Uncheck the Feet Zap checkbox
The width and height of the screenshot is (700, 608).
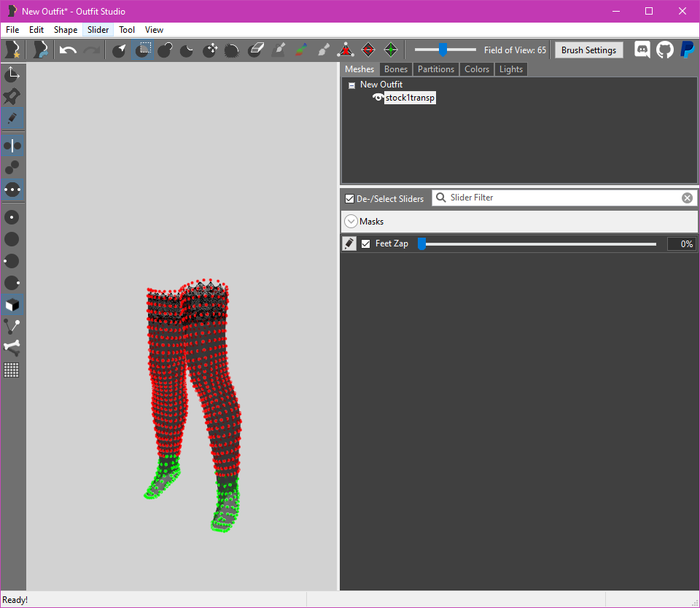pos(365,243)
